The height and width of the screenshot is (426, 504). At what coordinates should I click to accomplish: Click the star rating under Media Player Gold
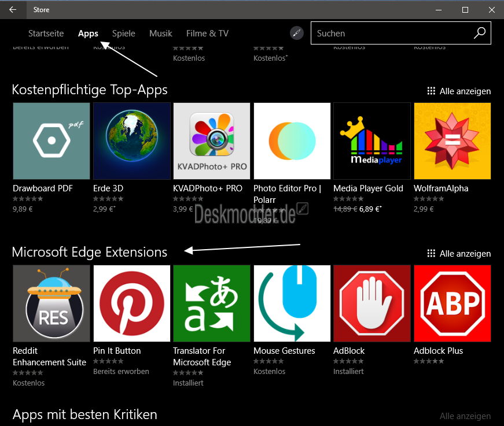(348, 199)
